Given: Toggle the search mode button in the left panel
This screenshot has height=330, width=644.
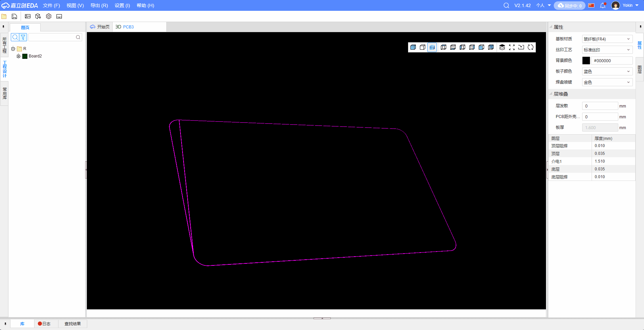Looking at the screenshot, I should click(x=15, y=37).
